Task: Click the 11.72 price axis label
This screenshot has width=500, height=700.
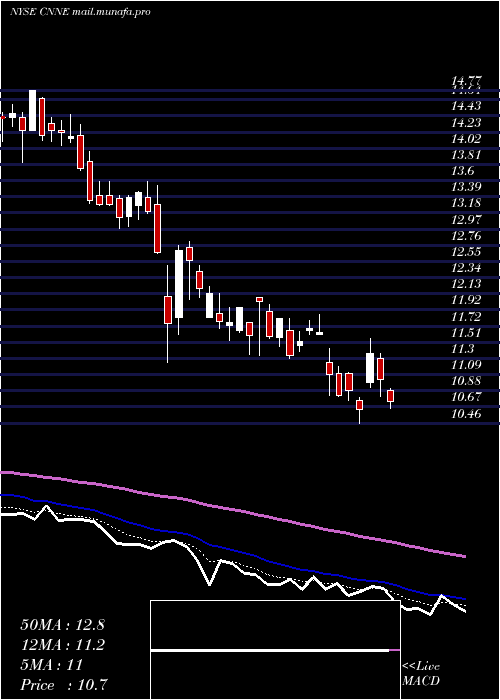Action: tap(466, 317)
